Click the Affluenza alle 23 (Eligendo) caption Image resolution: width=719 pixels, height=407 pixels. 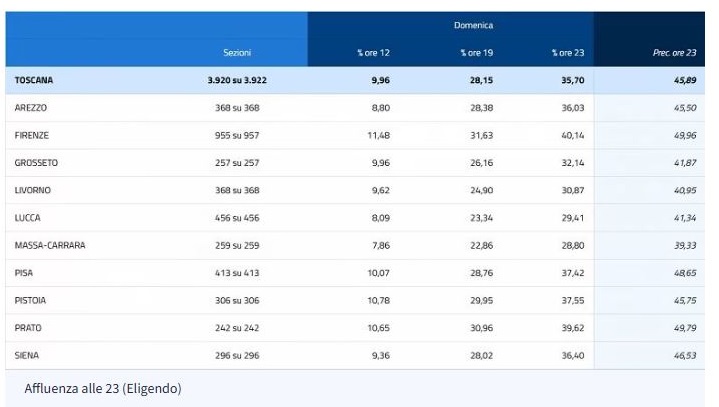pos(103,388)
